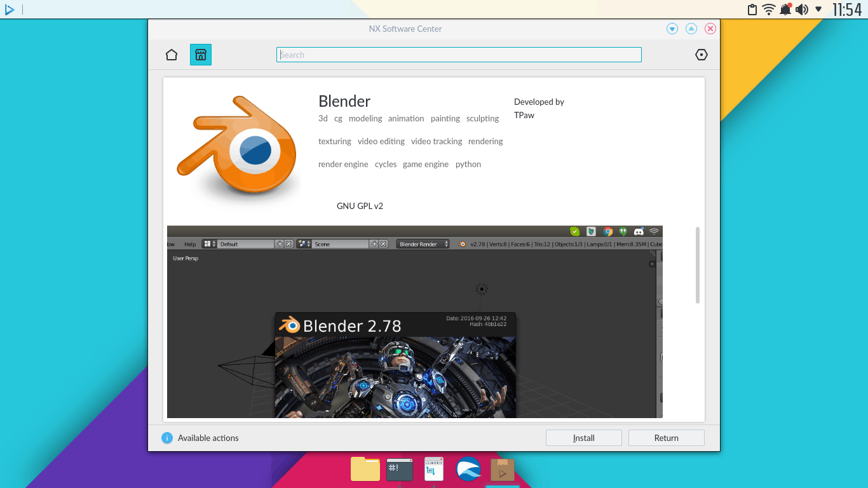Click the "game engine" tag
This screenshot has width=868, height=488.
tap(426, 164)
